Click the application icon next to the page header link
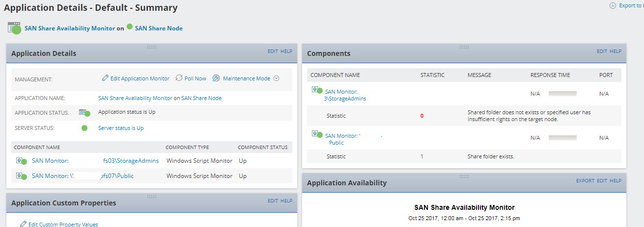 14,27
